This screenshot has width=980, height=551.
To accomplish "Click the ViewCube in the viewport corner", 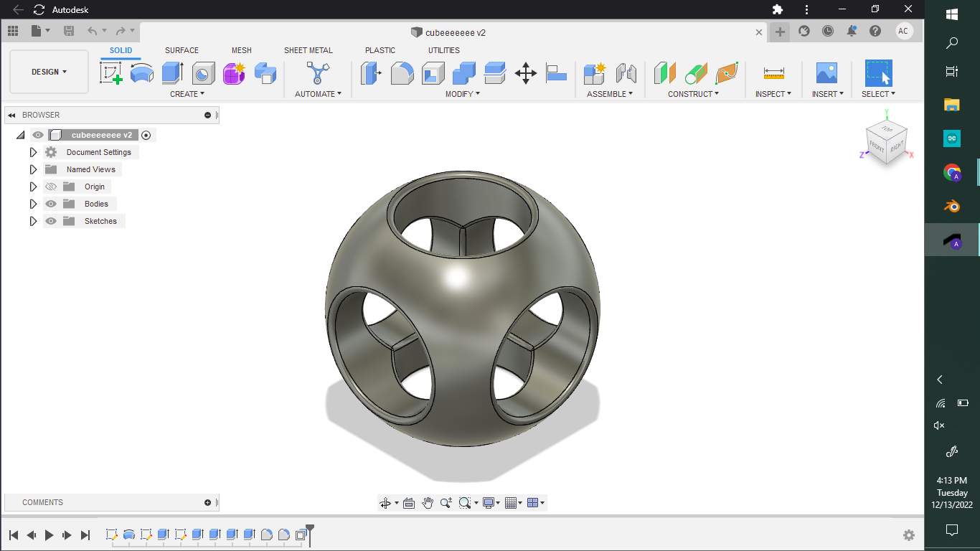I will tap(887, 140).
